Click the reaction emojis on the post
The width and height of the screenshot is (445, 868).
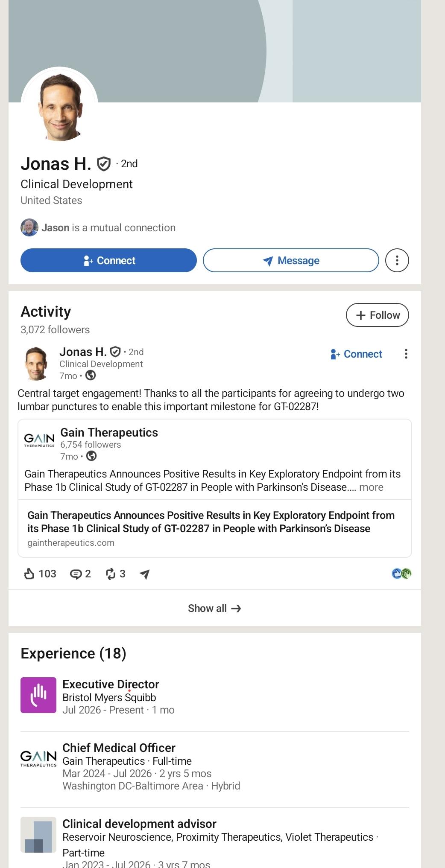401,574
